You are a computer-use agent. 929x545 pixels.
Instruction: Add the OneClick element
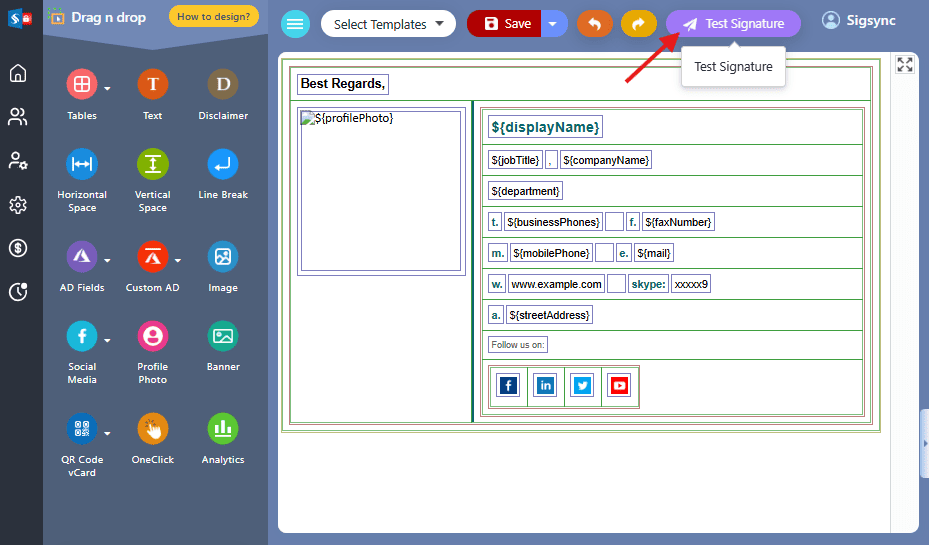(x=152, y=428)
